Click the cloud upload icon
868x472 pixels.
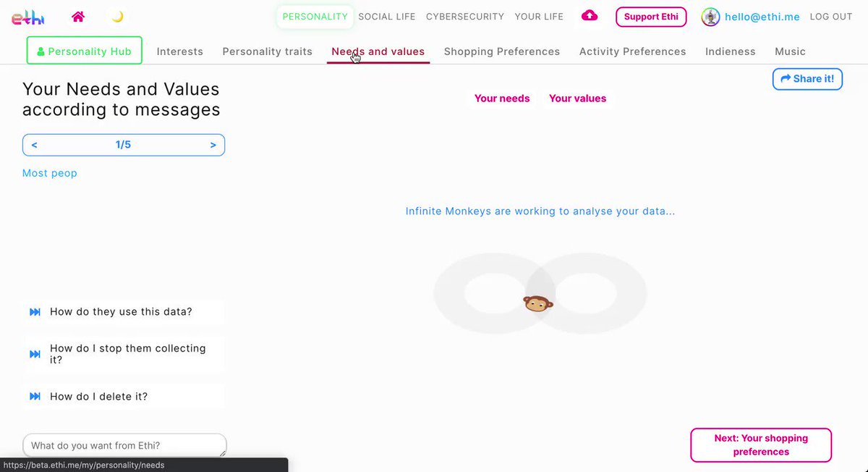[590, 16]
